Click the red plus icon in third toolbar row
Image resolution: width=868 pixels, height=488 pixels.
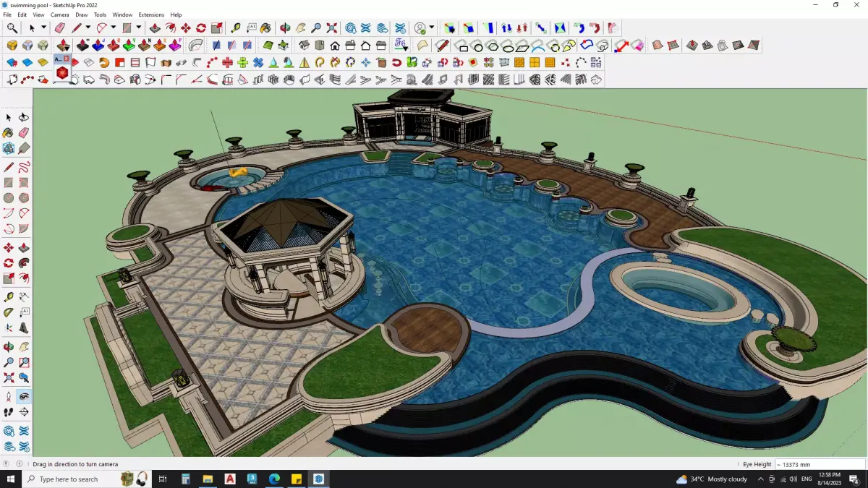[x=227, y=63]
